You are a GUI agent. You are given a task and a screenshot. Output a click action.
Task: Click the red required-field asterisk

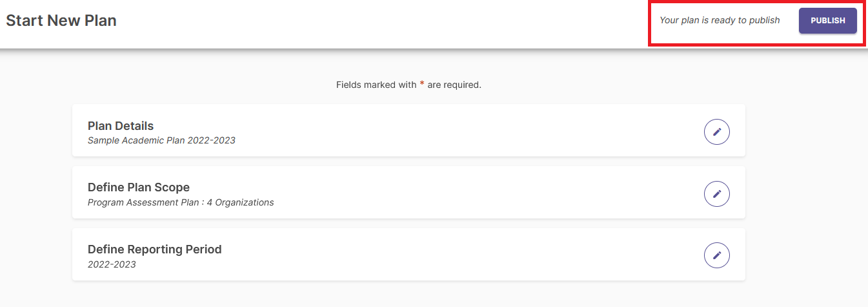click(x=422, y=84)
